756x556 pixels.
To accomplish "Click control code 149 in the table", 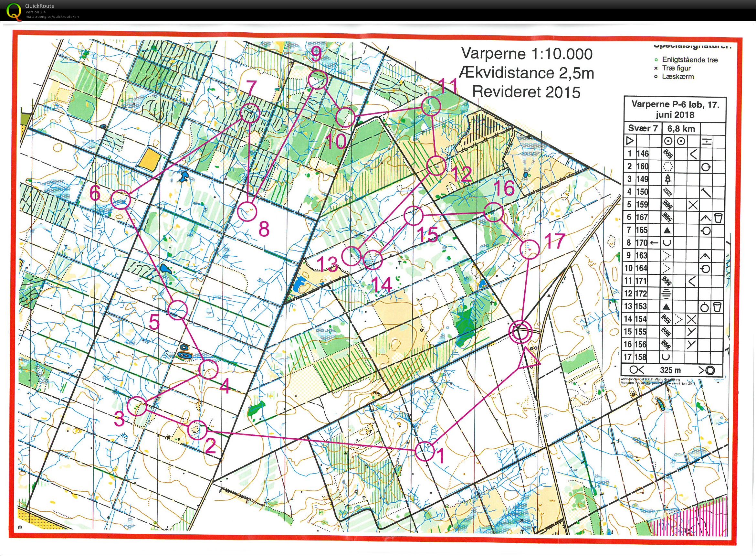I will pos(642,179).
